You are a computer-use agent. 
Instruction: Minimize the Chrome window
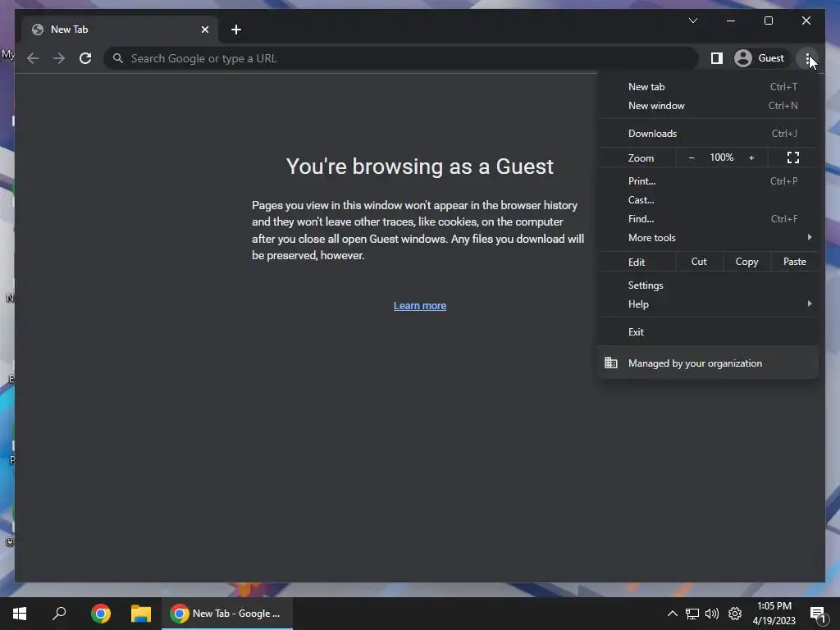[x=731, y=21]
